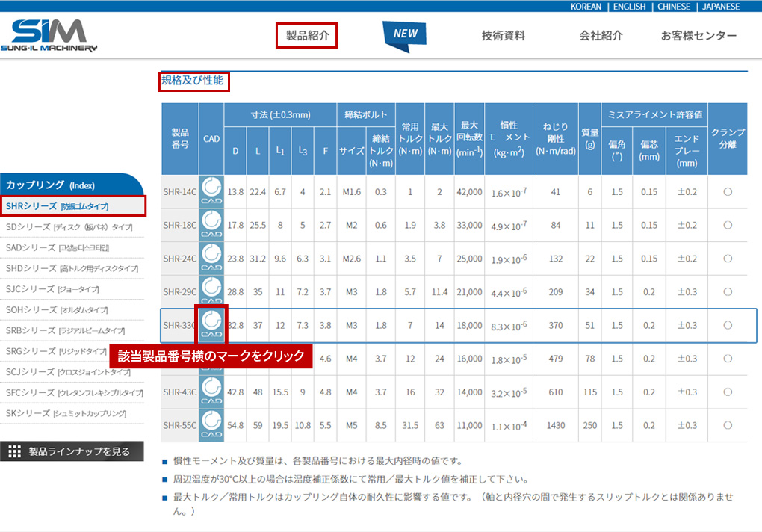Open the 製品紹介 menu
The width and height of the screenshot is (762, 532).
click(307, 35)
